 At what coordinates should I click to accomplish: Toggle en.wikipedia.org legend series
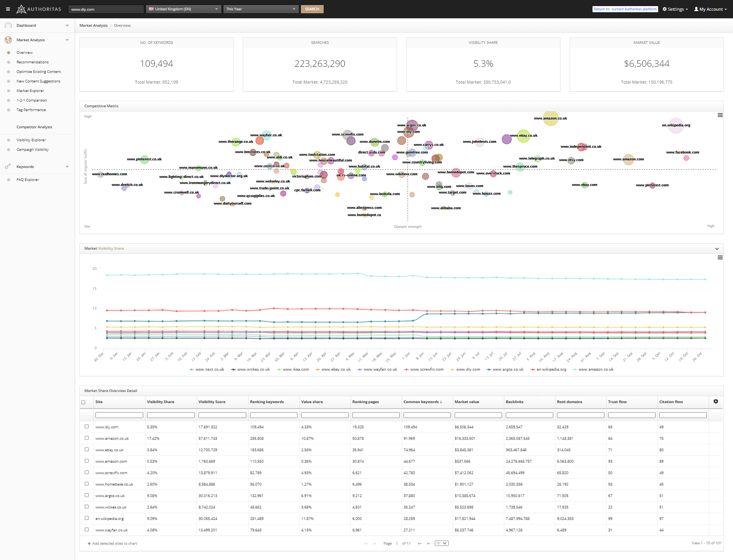(548, 370)
